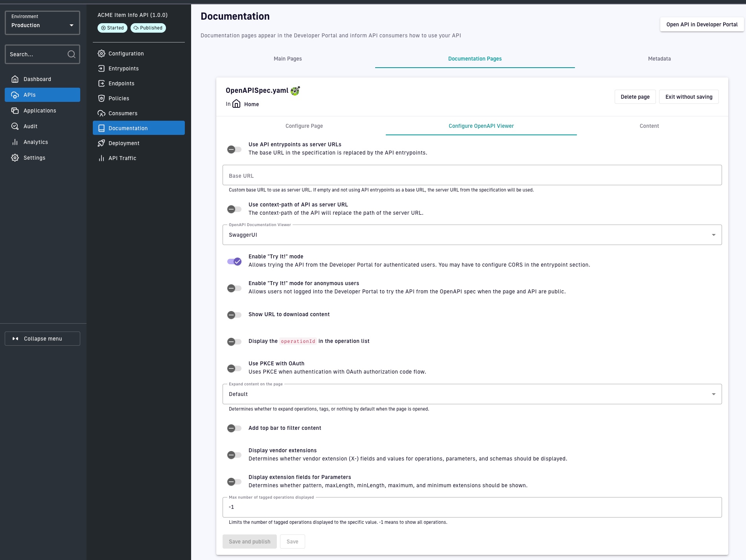This screenshot has width=746, height=560.
Task: Click the Home folder icon
Action: [x=236, y=104]
